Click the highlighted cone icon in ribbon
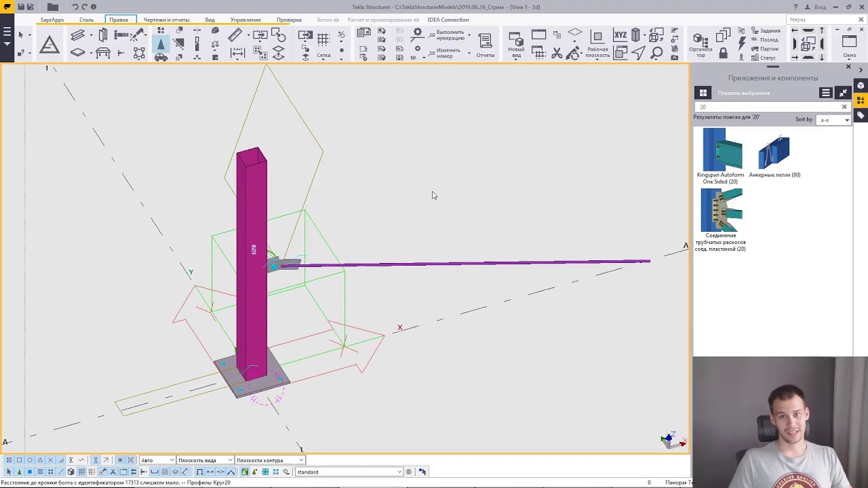 [161, 44]
